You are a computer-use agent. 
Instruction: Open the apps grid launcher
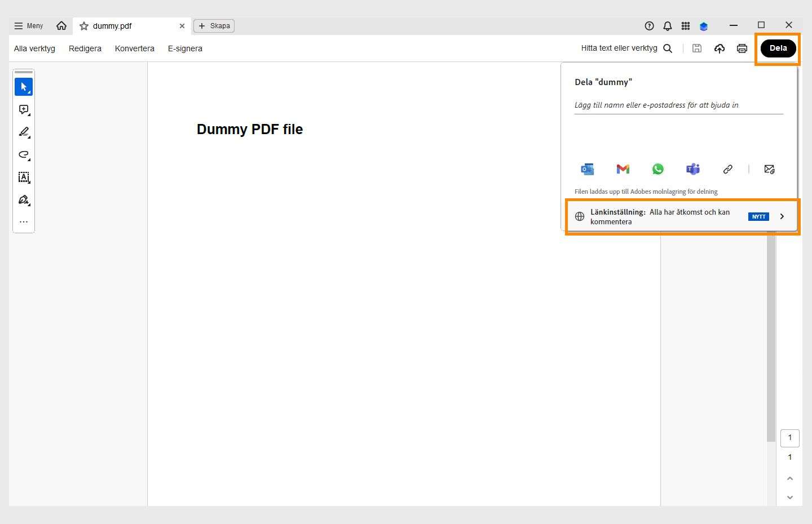686,26
